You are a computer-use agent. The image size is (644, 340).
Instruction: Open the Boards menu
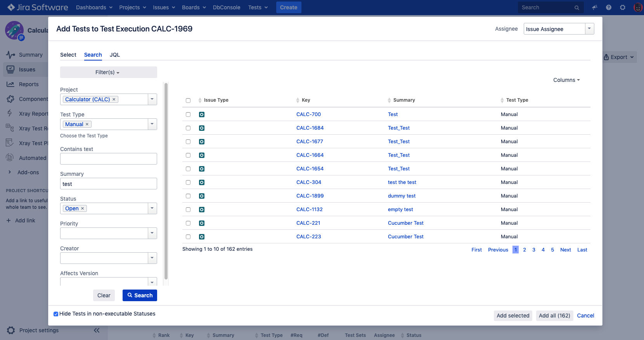click(194, 7)
